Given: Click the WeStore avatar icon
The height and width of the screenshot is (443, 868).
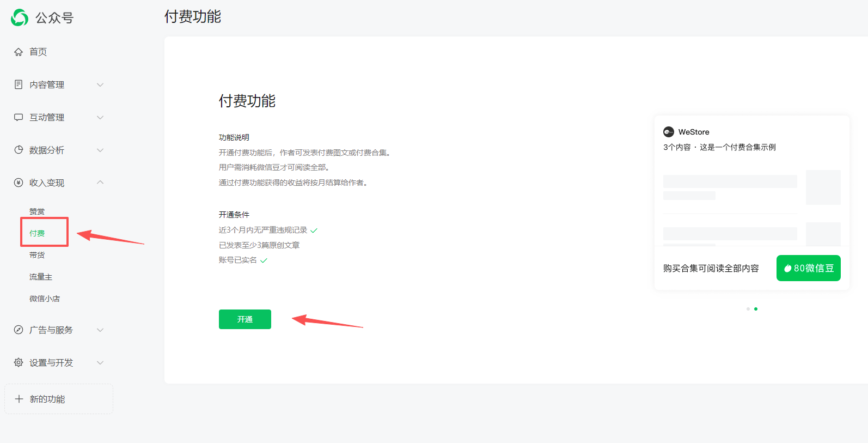Looking at the screenshot, I should click(x=669, y=132).
